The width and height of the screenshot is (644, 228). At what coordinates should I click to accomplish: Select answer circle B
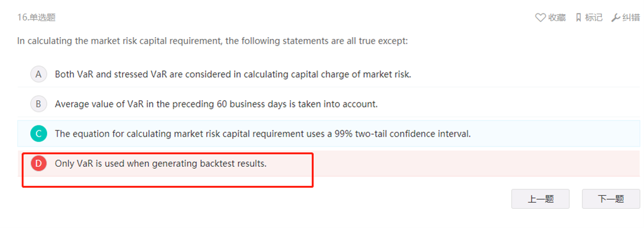click(38, 104)
